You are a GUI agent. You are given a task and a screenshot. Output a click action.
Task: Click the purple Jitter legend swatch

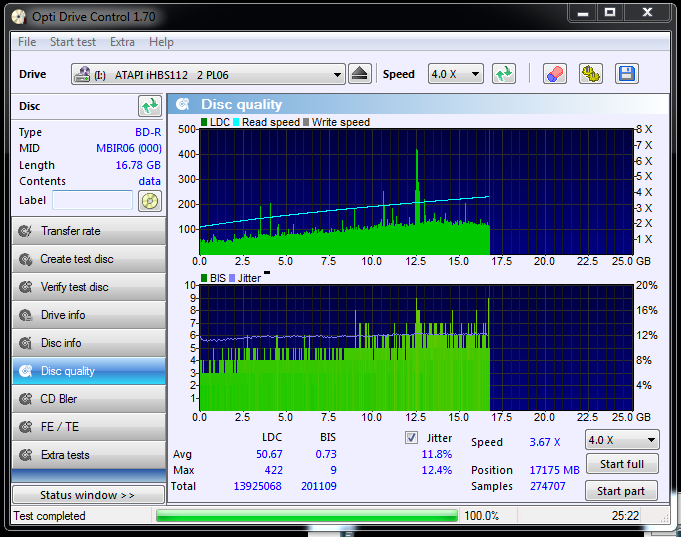(232, 278)
